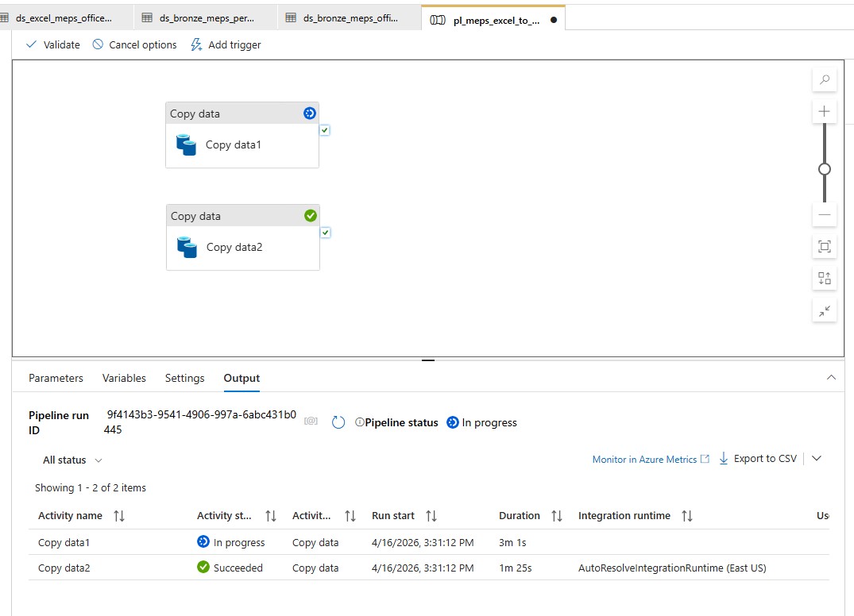The width and height of the screenshot is (854, 616).
Task: Sort by Activity name column
Action: [x=119, y=516]
